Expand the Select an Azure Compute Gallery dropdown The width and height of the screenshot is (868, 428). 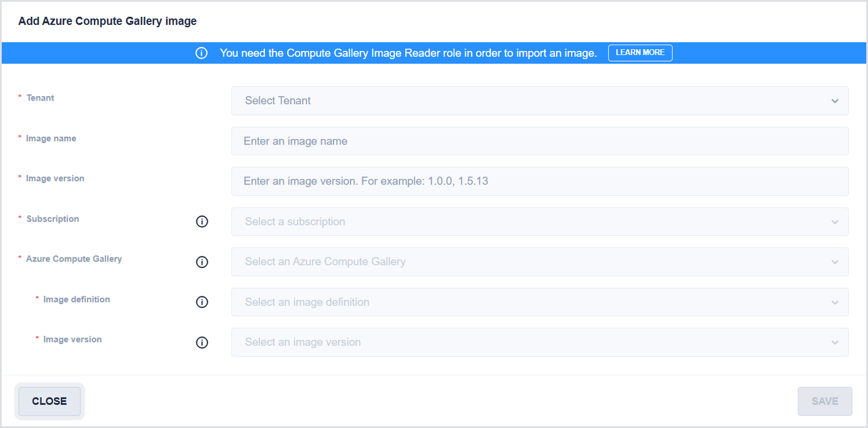(x=539, y=262)
